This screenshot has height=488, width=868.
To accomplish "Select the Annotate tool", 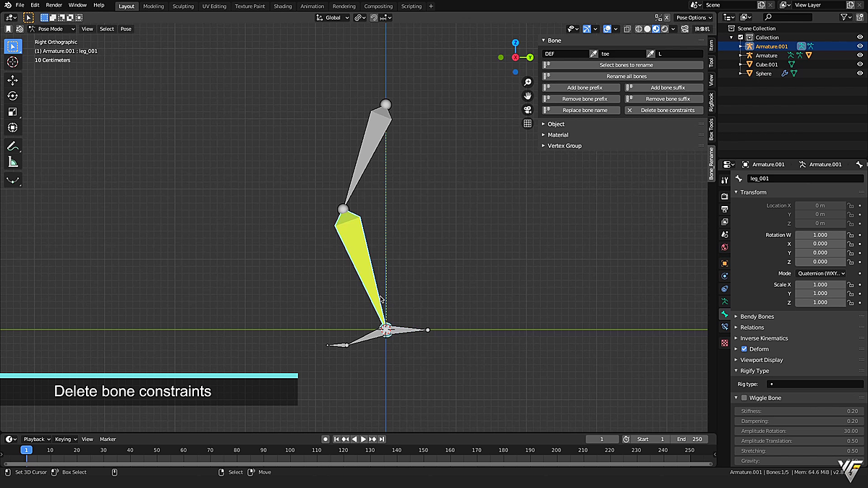I will click(x=13, y=146).
